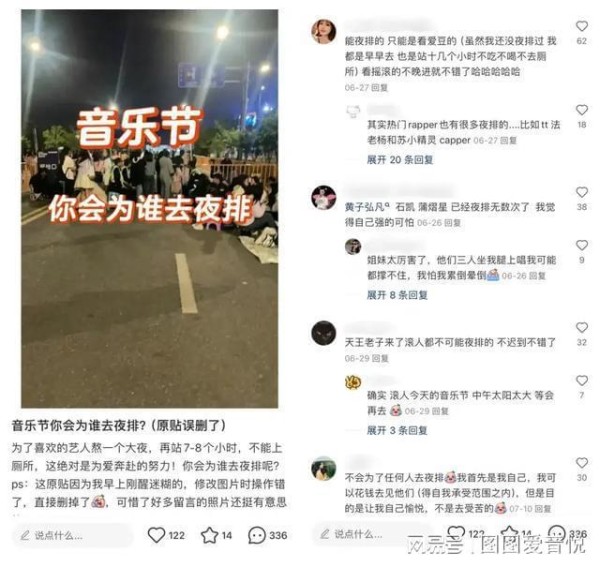Image resolution: width=600 pixels, height=567 pixels.
Task: Like the 不会为了任何人去夜排 comment heart
Action: click(x=582, y=463)
